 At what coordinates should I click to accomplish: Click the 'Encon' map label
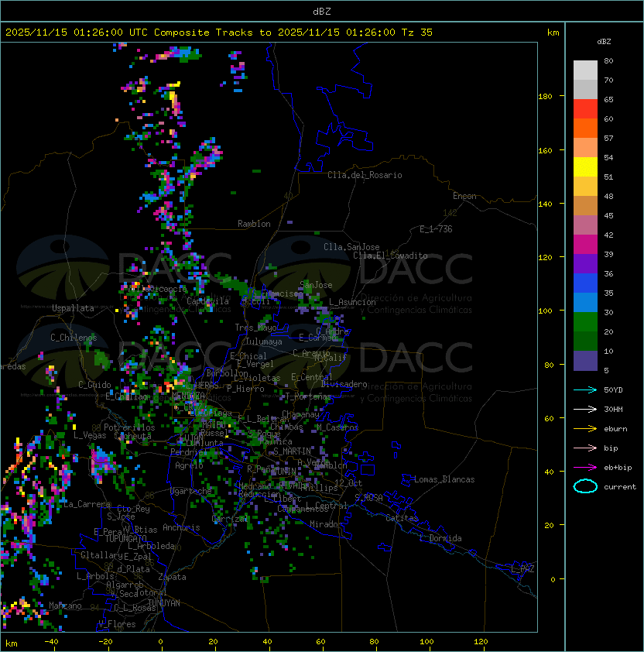[x=464, y=196]
